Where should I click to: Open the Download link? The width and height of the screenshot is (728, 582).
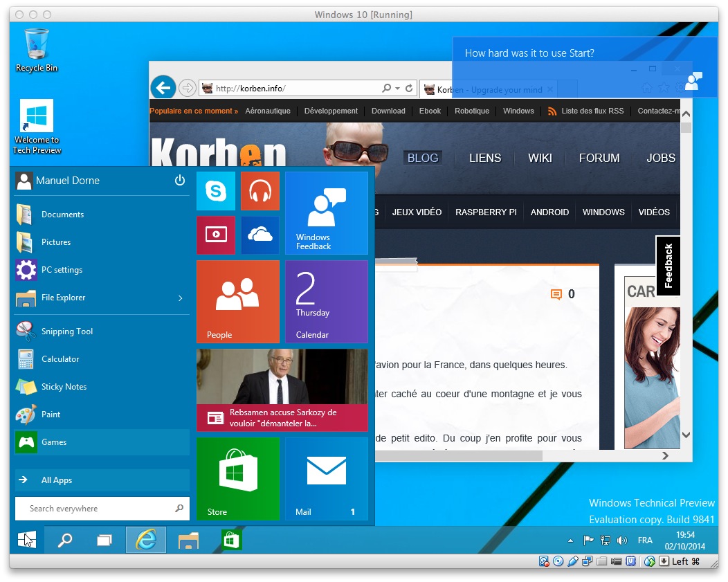388,111
